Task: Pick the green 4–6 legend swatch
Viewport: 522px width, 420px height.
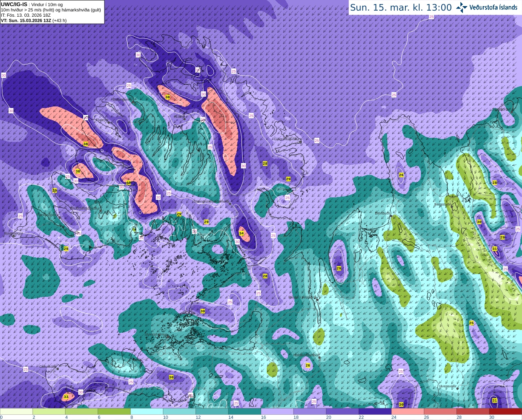Action: 82,411
